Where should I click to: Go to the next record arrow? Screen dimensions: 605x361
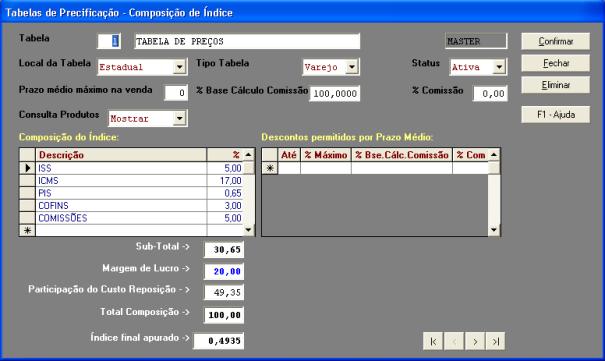pyautogui.click(x=475, y=341)
